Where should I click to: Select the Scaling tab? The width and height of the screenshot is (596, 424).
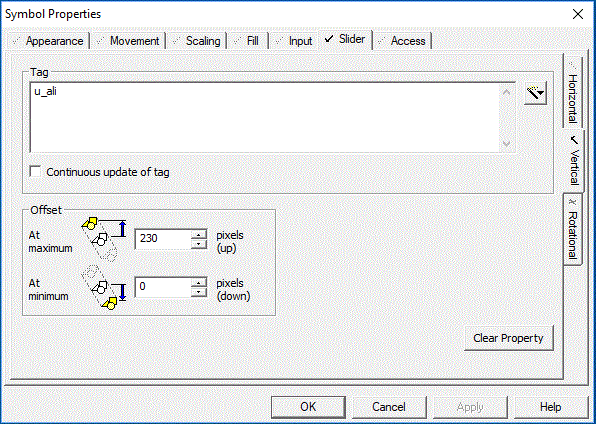[x=197, y=41]
